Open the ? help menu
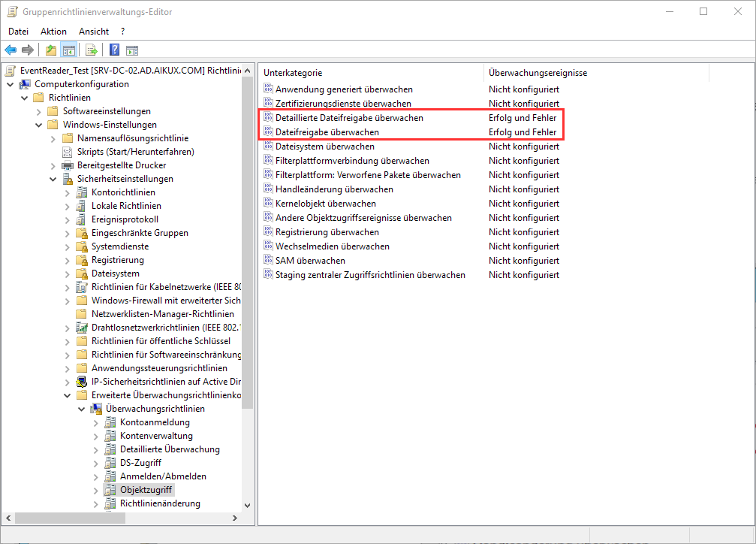This screenshot has width=756, height=544. click(123, 32)
